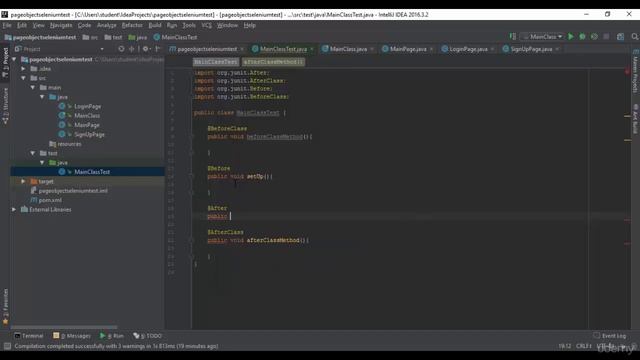Click MainClassTest in the navigation bar
Image resolution: width=640 pixels, height=360 pixels.
[176, 37]
